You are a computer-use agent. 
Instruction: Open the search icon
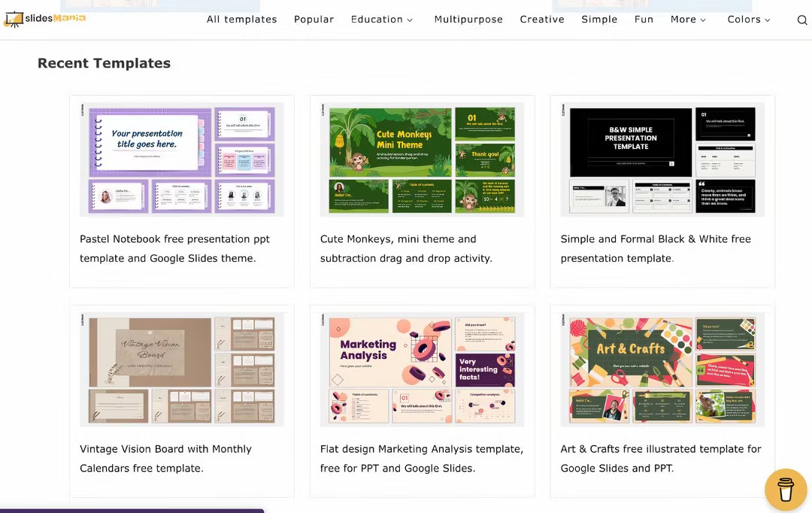click(x=802, y=20)
